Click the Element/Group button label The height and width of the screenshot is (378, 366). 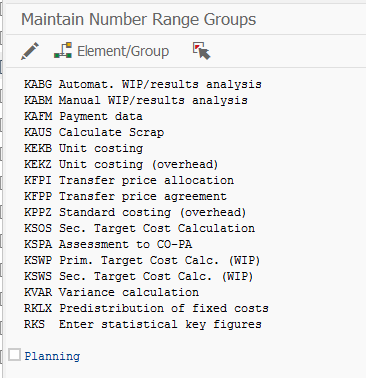tap(123, 51)
